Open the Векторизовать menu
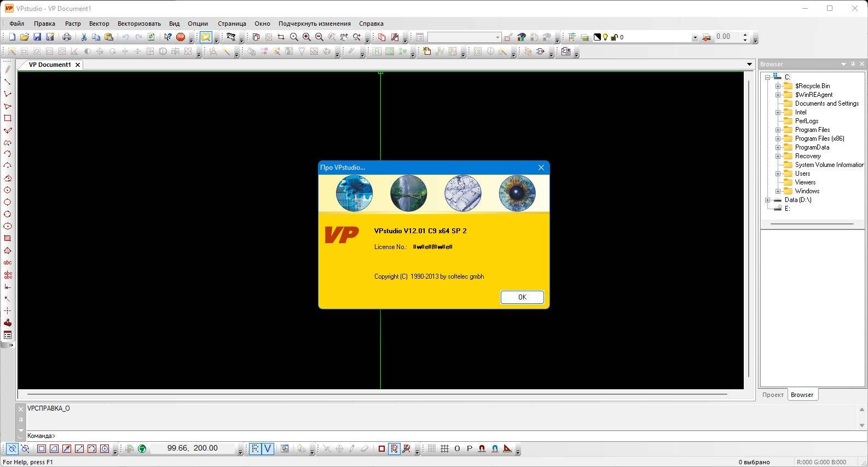The width and height of the screenshot is (868, 467). pyautogui.click(x=139, y=24)
